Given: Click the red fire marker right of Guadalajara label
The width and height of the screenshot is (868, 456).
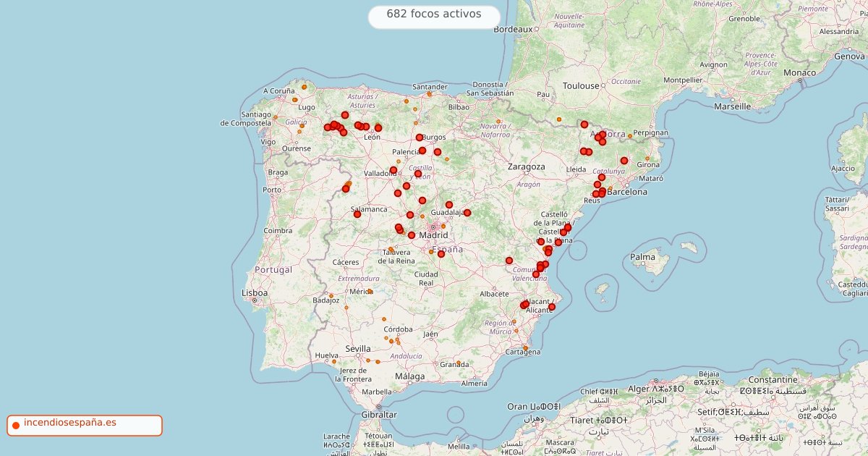Looking at the screenshot, I should (467, 213).
